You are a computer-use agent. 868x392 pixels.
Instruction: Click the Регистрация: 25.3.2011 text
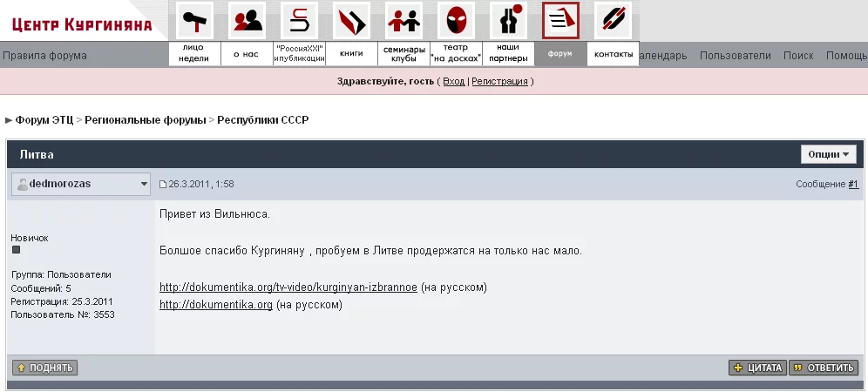(62, 301)
